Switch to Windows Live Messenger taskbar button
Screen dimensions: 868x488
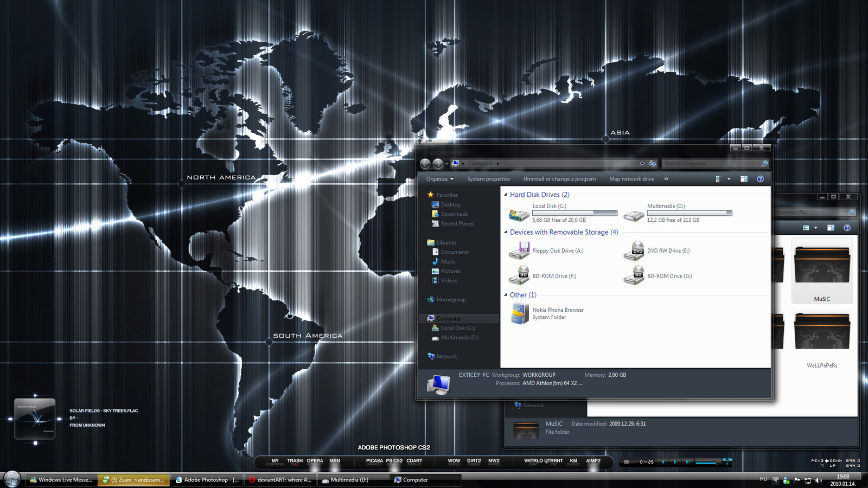[61, 480]
